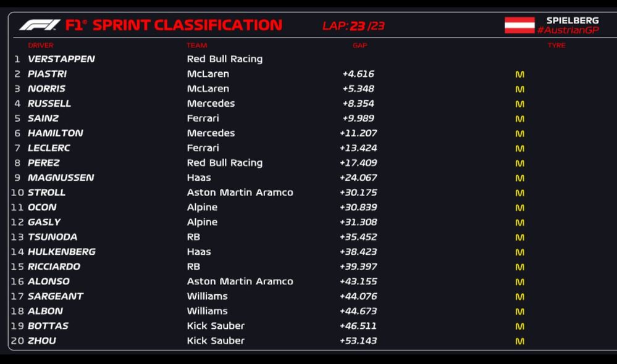Select the GAP column header
This screenshot has height=364, width=617.
[359, 46]
